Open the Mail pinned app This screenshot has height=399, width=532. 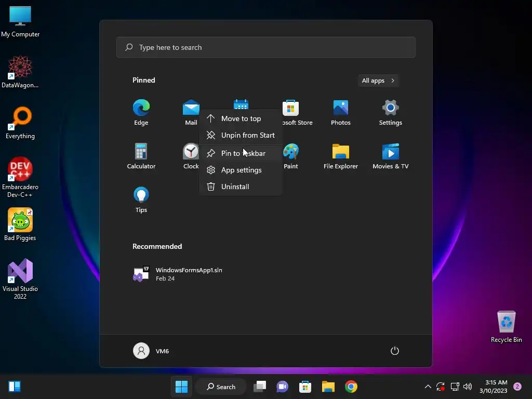tap(191, 112)
